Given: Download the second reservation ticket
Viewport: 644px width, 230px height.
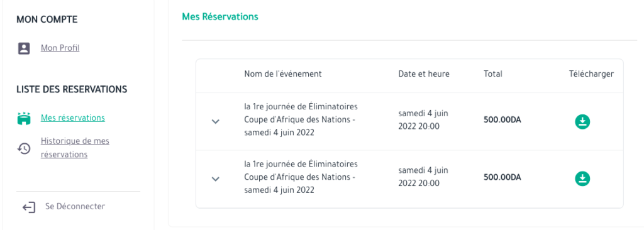Looking at the screenshot, I should (582, 178).
